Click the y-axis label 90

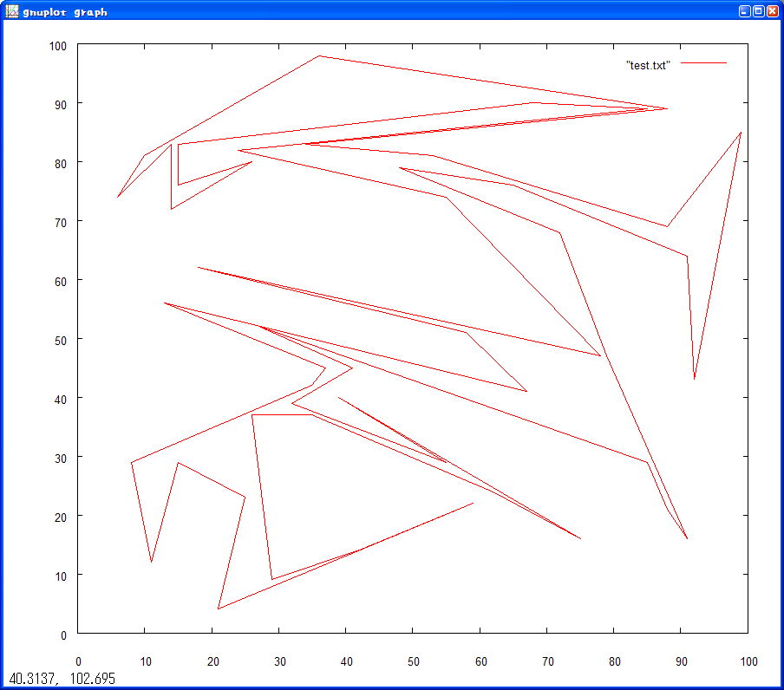click(x=61, y=104)
